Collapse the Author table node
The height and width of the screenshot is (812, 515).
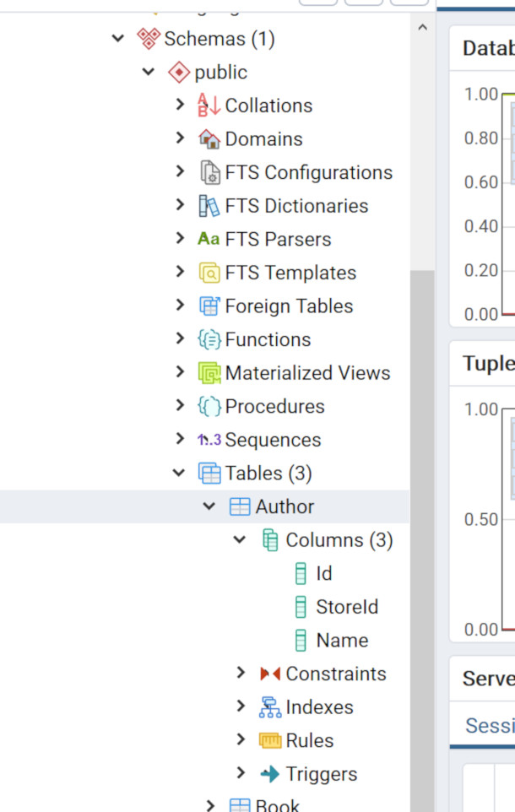[209, 506]
